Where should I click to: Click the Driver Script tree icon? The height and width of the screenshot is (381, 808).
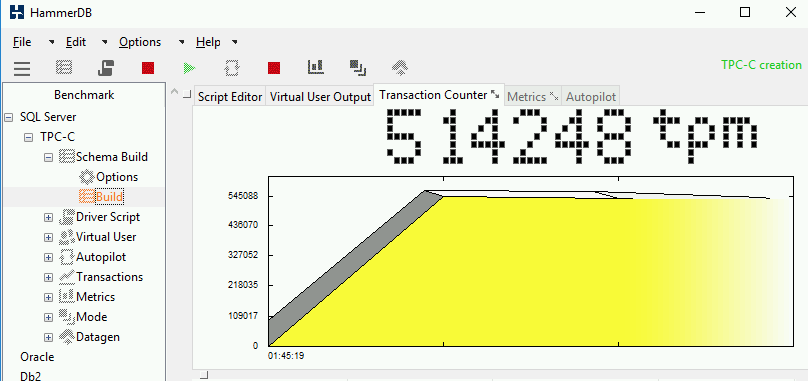67,217
